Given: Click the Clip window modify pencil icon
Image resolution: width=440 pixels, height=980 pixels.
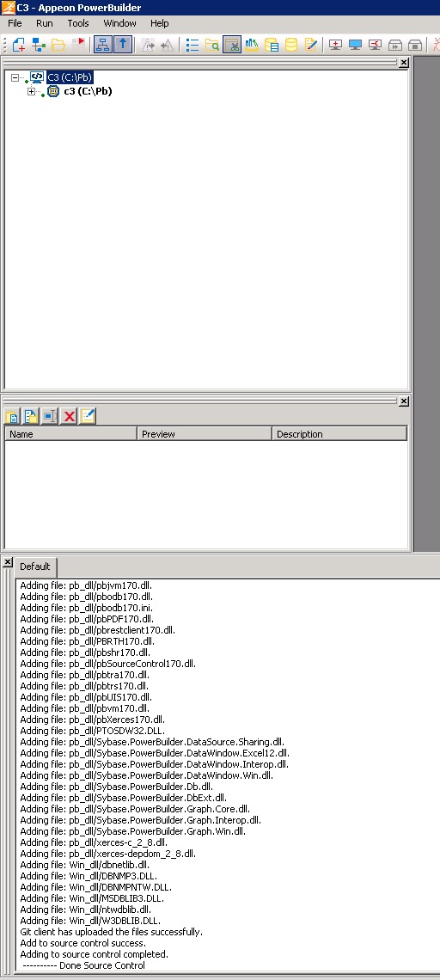Looking at the screenshot, I should point(88,416).
